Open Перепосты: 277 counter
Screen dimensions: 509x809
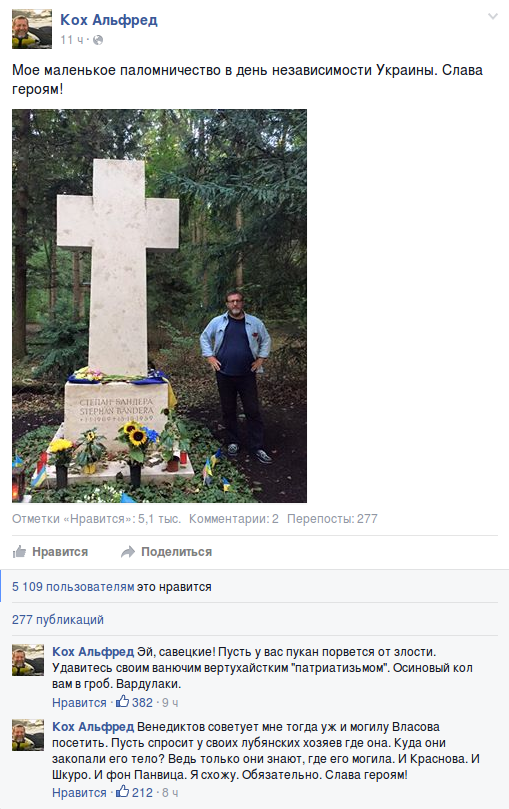click(x=332, y=519)
